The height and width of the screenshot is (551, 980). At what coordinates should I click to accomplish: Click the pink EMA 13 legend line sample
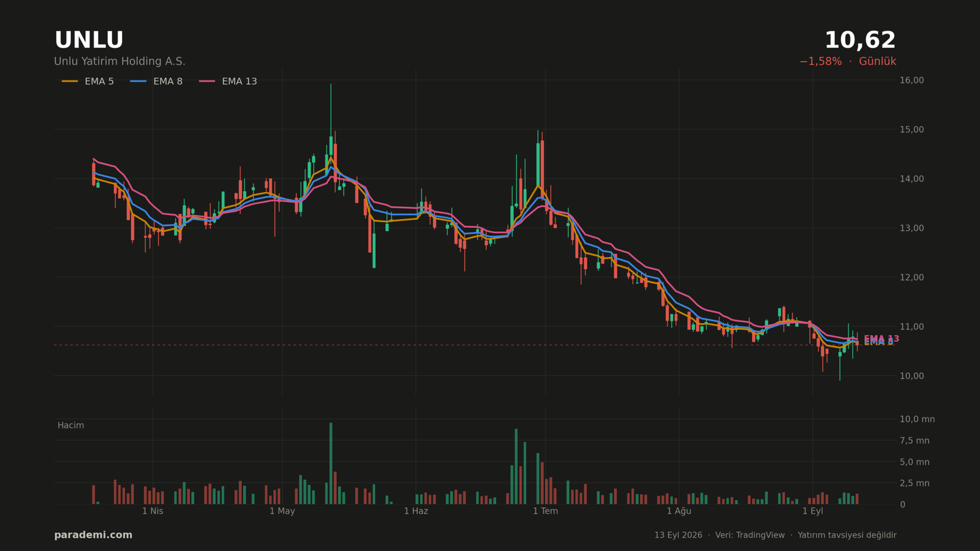click(207, 81)
